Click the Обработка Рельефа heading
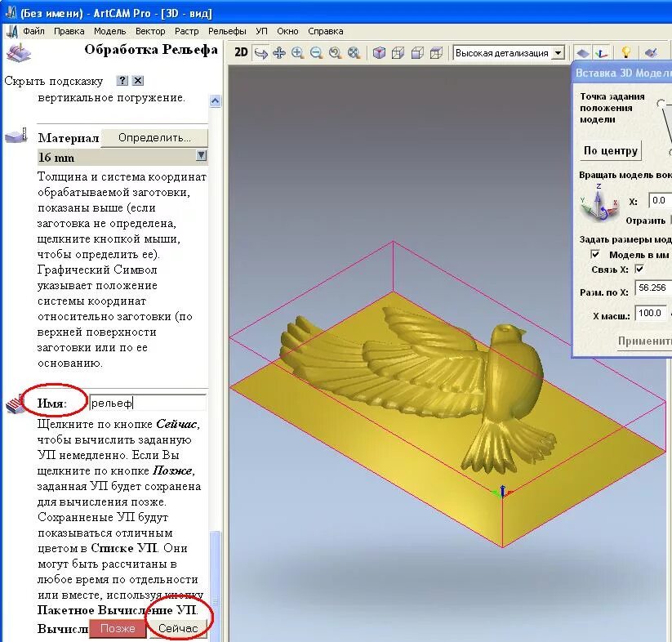Viewport: 672px width, 642px height. [151, 50]
